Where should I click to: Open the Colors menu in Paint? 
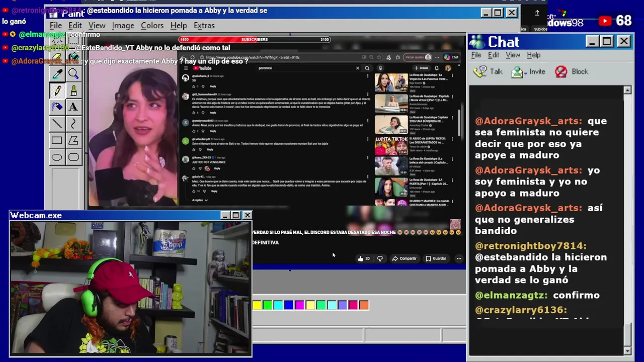(x=152, y=26)
